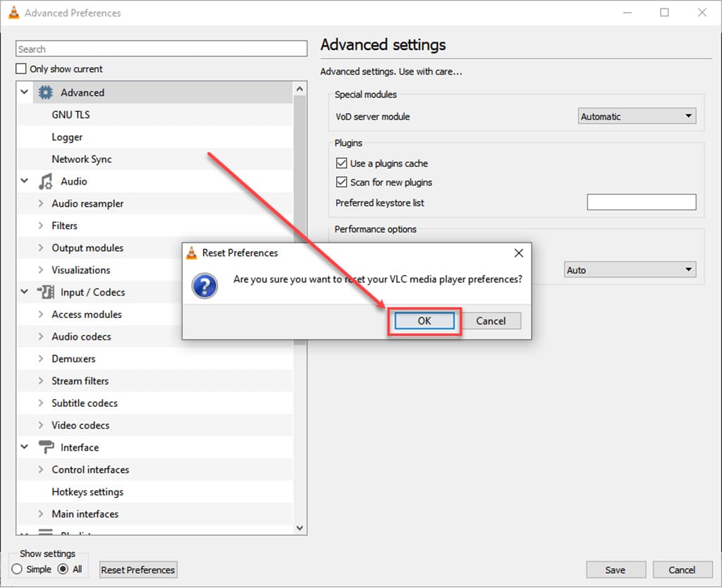Select Demuxers in the tree
Viewport: 722px width, 588px height.
pyautogui.click(x=73, y=359)
